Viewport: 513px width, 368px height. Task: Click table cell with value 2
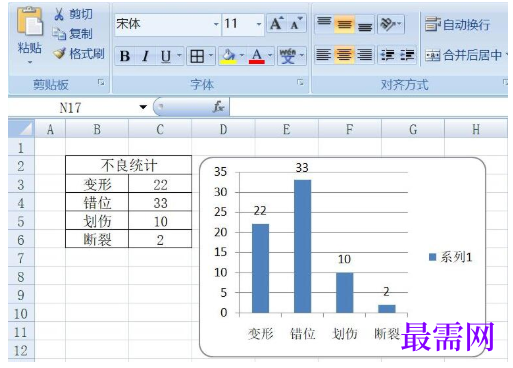click(x=160, y=239)
